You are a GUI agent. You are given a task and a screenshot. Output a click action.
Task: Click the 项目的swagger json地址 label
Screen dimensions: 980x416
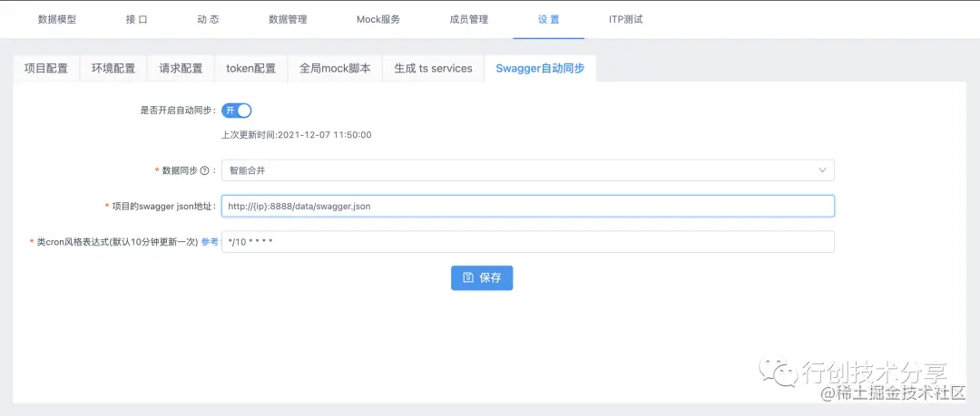[163, 206]
